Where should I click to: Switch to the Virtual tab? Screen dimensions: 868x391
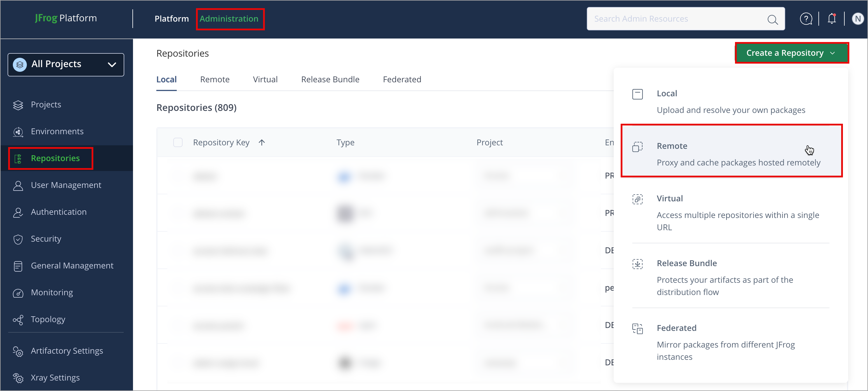click(265, 80)
